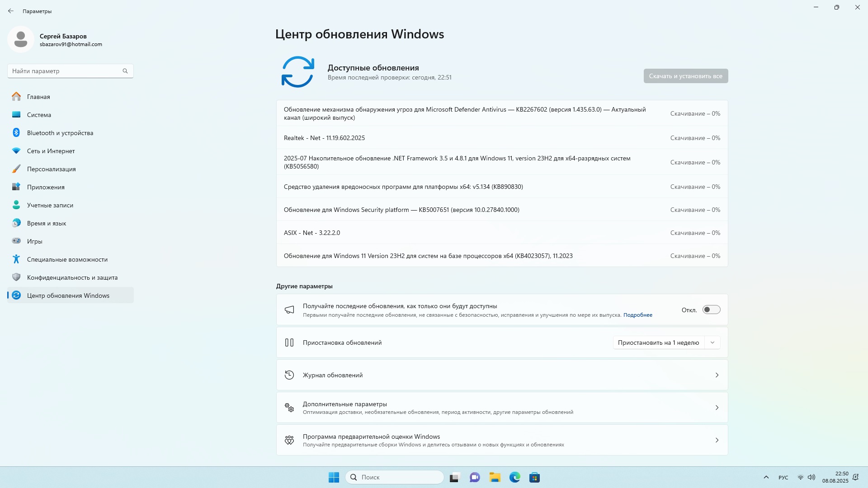Open File Explorer from the taskbar
Viewport: 868px width, 488px height.
(495, 478)
